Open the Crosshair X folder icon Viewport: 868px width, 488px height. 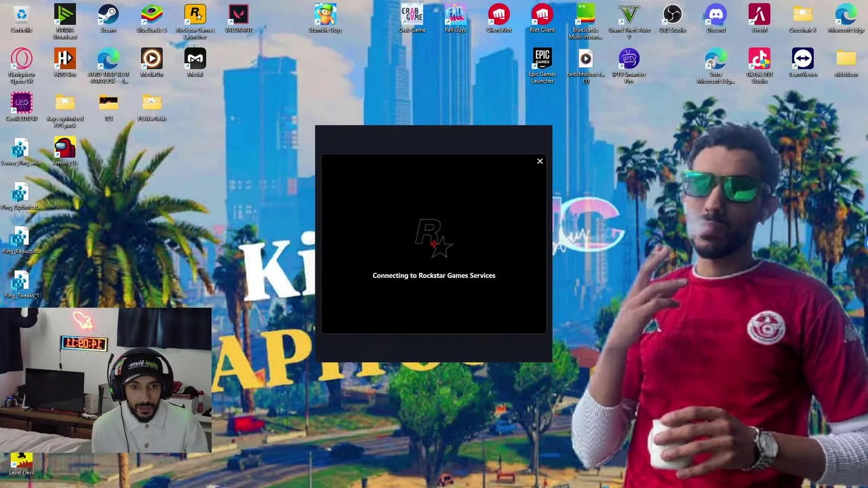click(x=803, y=19)
